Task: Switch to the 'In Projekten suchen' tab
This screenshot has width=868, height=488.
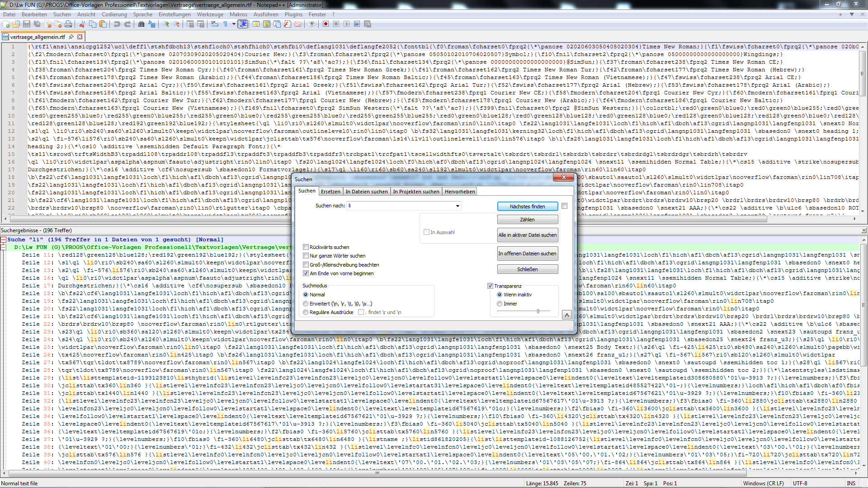Action: click(416, 191)
